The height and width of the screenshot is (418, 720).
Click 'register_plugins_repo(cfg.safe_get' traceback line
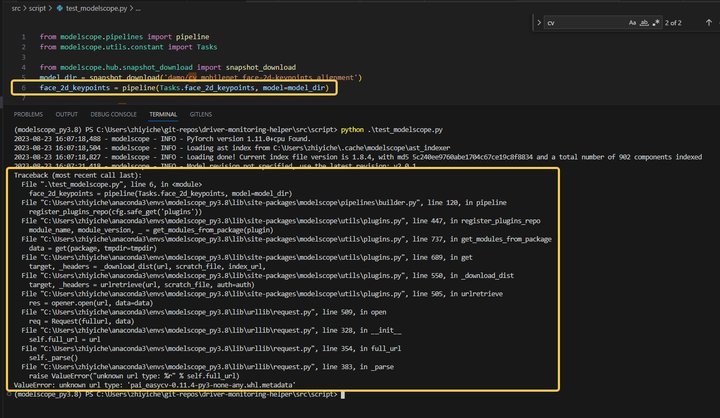115,212
